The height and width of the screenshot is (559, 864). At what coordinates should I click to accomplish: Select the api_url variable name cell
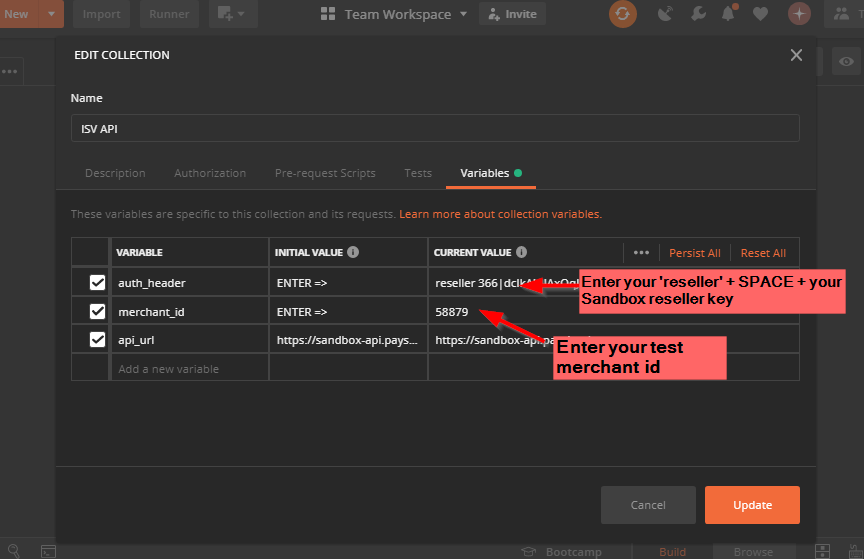click(x=190, y=340)
